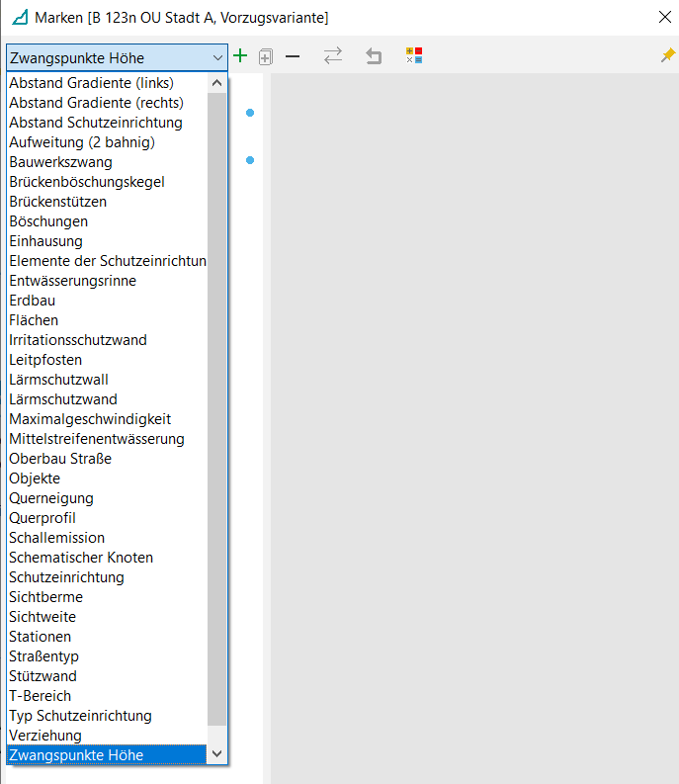Click the yellow pin icon
Image resolution: width=679 pixels, height=784 pixels.
[x=668, y=56]
